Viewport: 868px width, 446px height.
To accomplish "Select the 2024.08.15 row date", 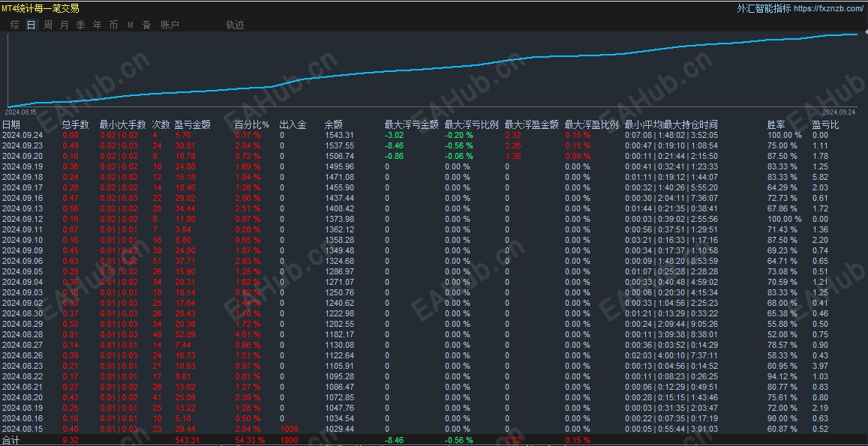I will point(23,429).
